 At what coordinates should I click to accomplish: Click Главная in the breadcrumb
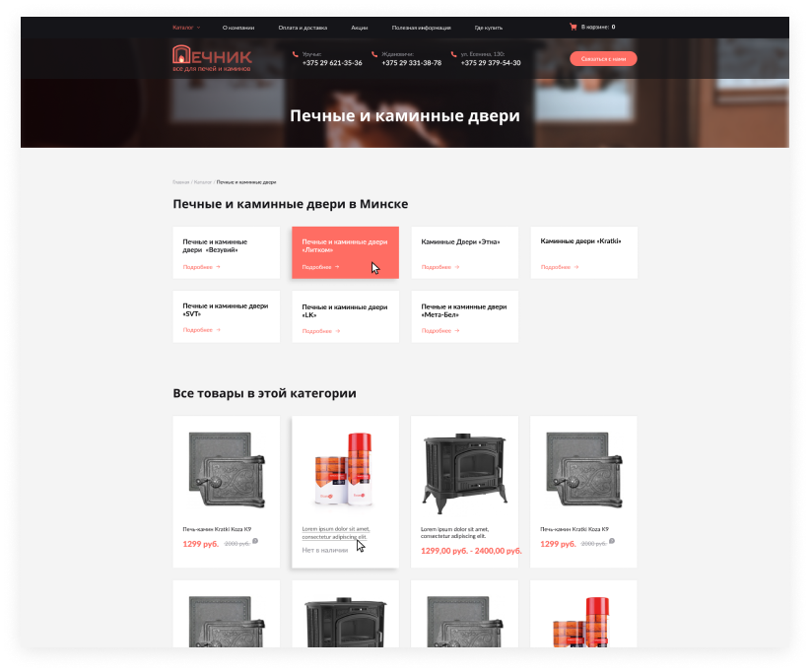coord(180,182)
